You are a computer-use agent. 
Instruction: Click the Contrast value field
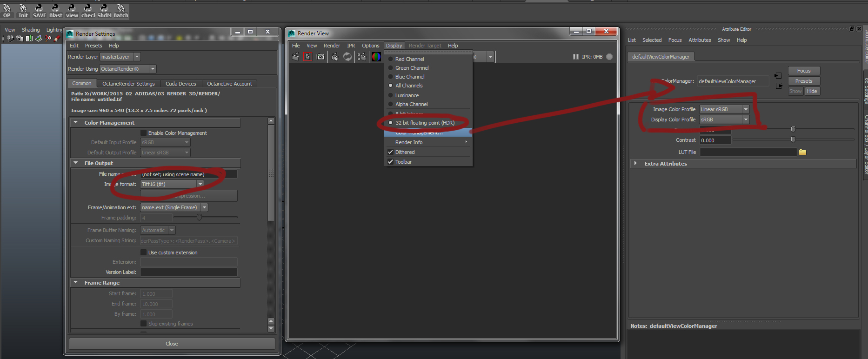[715, 140]
